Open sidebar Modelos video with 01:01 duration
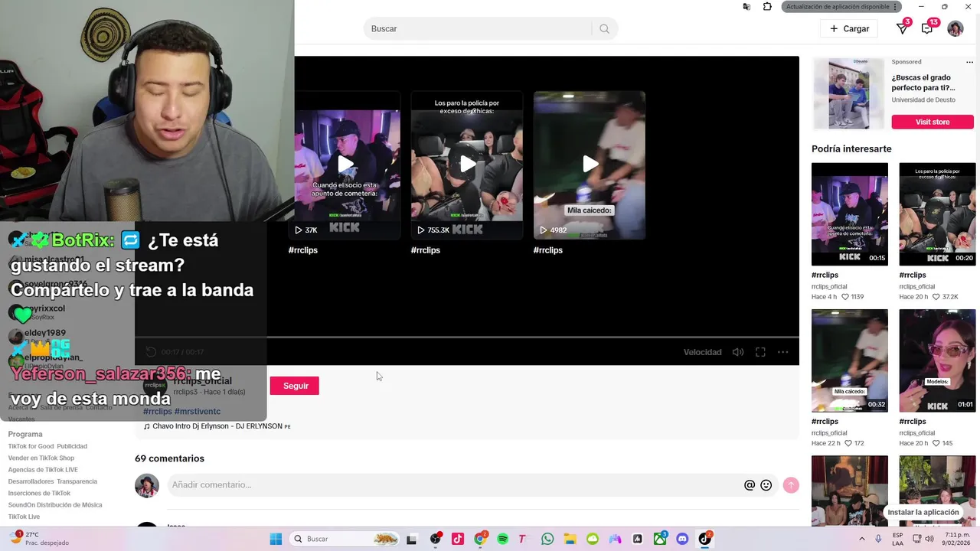The width and height of the screenshot is (980, 551). 937,360
